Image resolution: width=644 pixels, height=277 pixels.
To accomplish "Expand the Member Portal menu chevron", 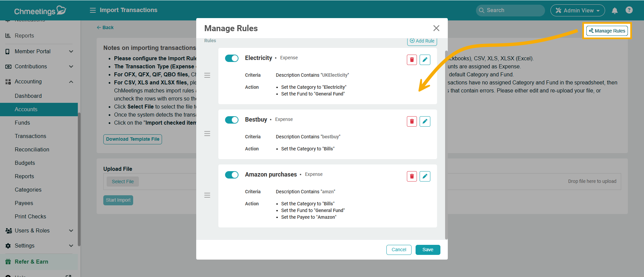I will (71, 51).
